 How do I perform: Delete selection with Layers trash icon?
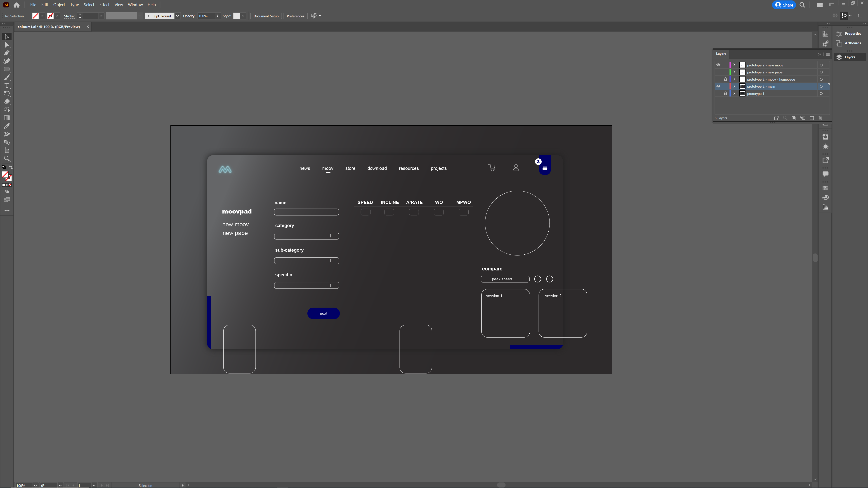(821, 118)
